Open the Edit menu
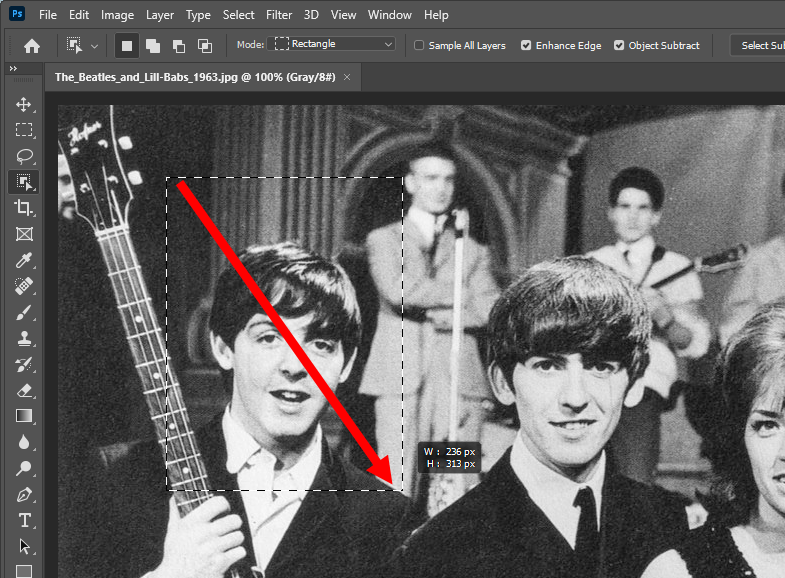The width and height of the screenshot is (785, 578). tap(79, 15)
